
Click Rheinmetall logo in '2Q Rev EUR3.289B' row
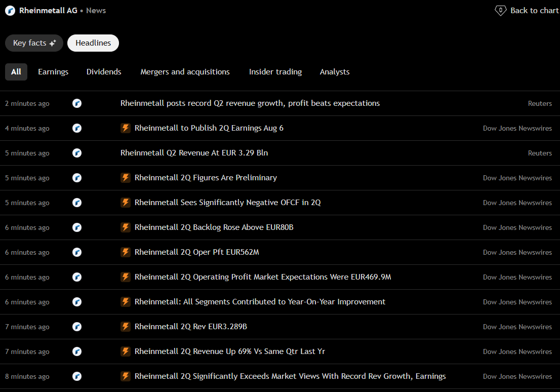77,327
